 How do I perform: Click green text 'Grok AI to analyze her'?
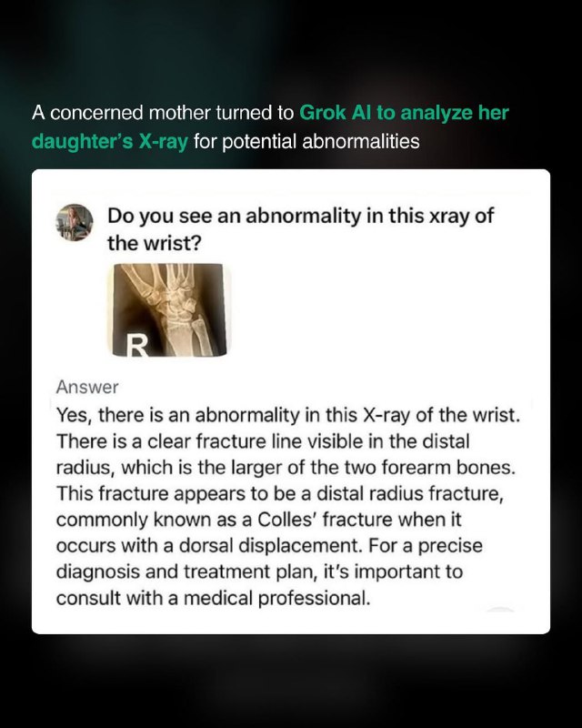click(x=405, y=113)
